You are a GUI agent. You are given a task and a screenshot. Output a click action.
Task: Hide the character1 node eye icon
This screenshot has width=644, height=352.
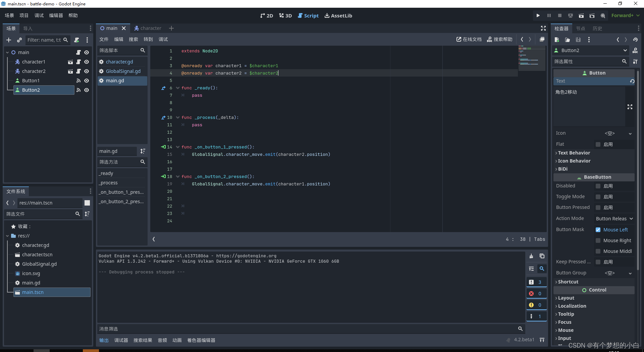tap(87, 62)
